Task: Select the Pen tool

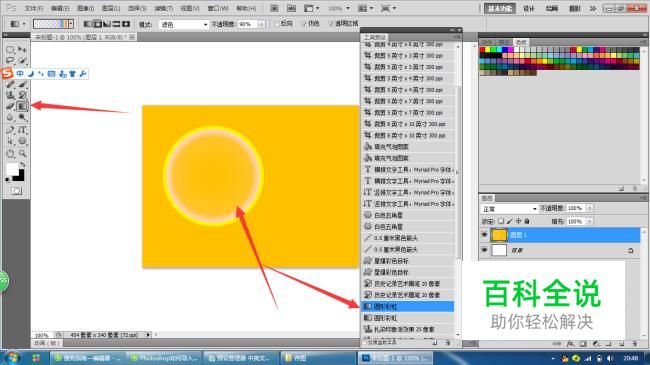Action: click(10, 130)
